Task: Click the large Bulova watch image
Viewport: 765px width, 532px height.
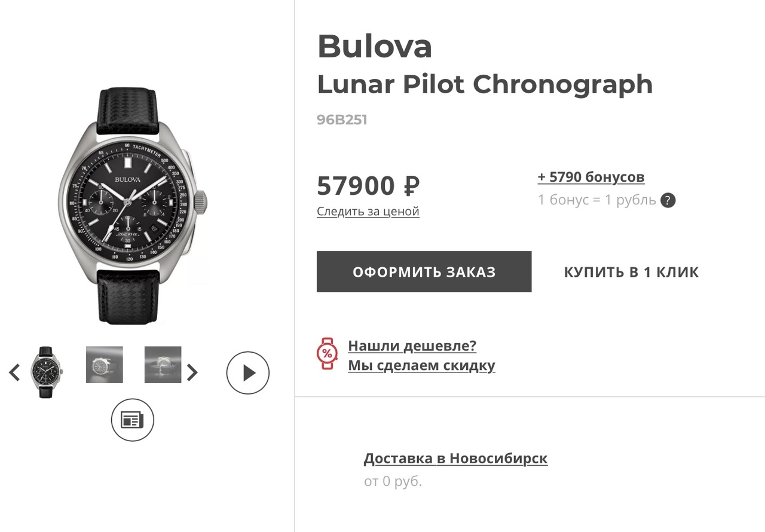Action: (x=133, y=206)
